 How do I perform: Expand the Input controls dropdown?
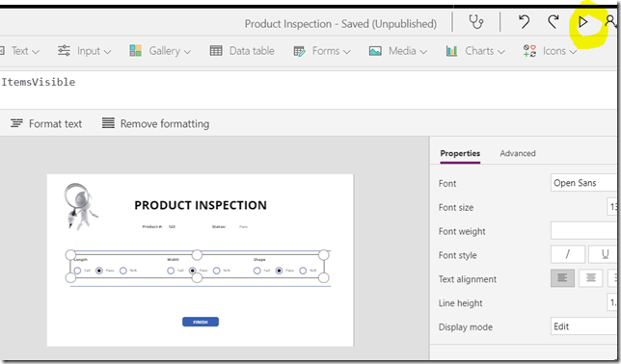tap(84, 51)
